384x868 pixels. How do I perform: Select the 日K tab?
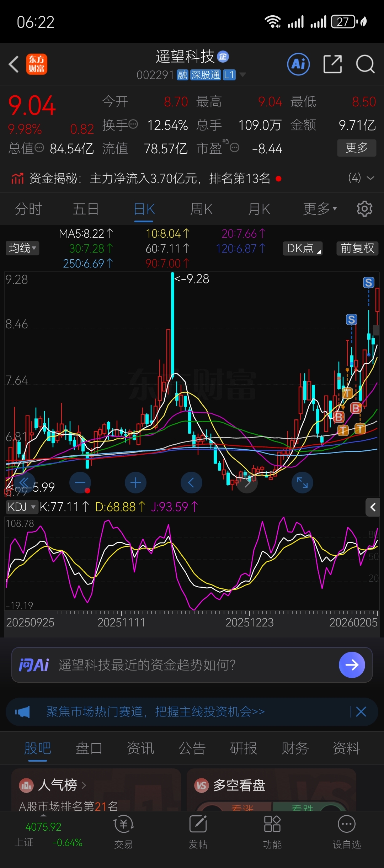[144, 209]
